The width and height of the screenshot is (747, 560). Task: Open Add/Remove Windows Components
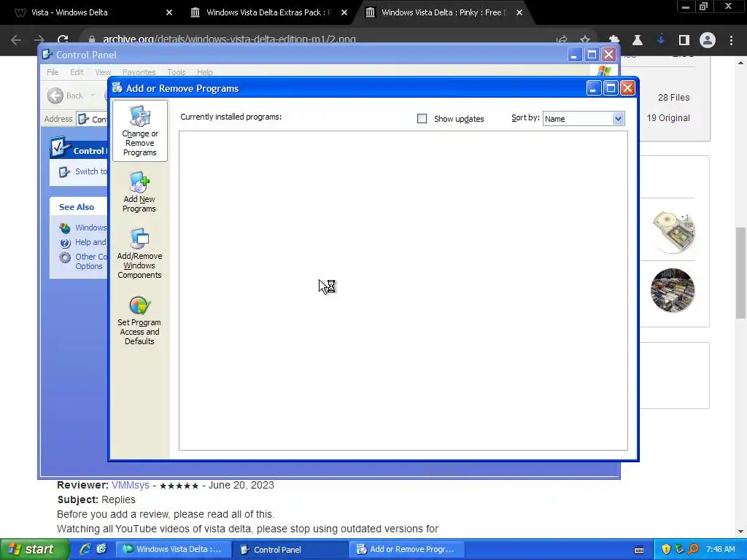pos(139,254)
